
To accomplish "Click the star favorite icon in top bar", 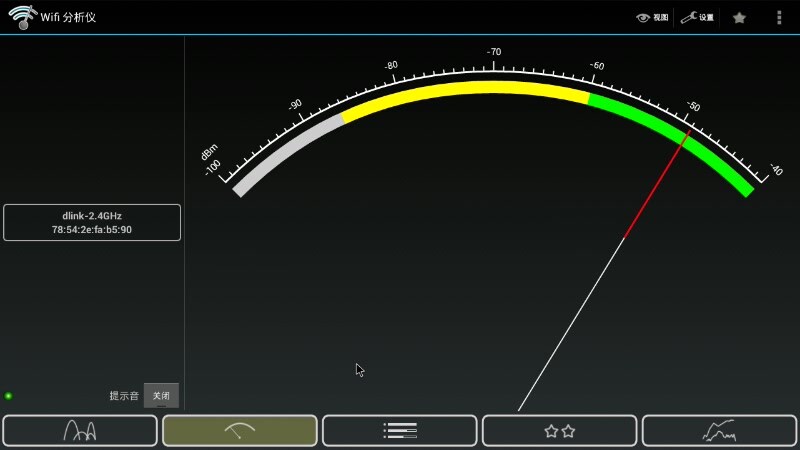I will pos(739,18).
